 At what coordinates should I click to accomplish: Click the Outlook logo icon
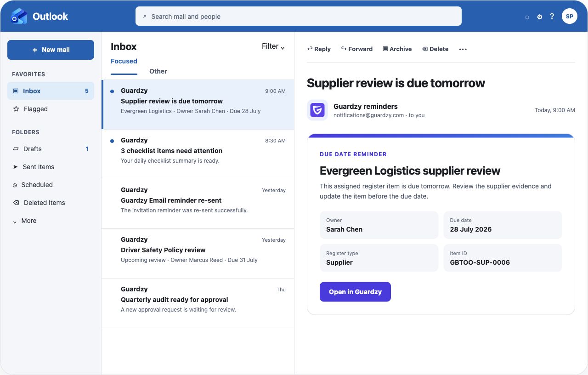[19, 16]
